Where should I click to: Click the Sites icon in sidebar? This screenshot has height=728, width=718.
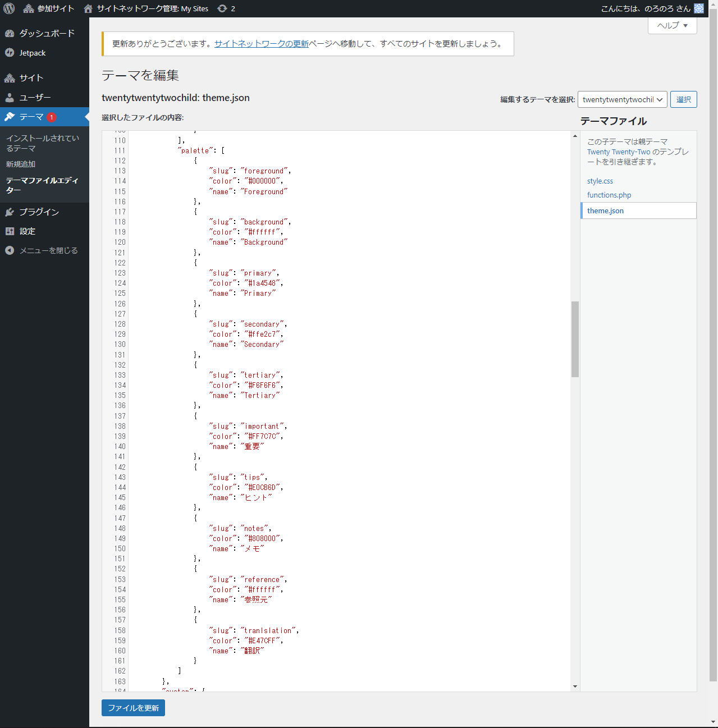[x=10, y=78]
